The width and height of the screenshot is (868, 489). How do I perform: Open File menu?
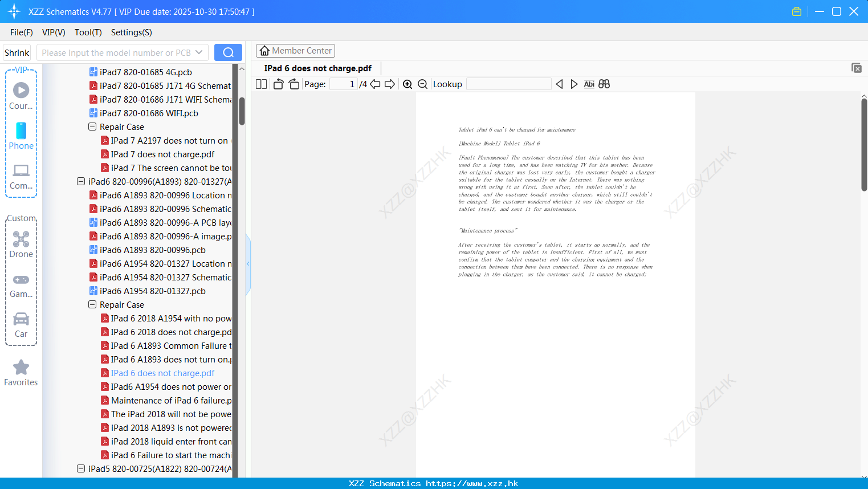[21, 32]
